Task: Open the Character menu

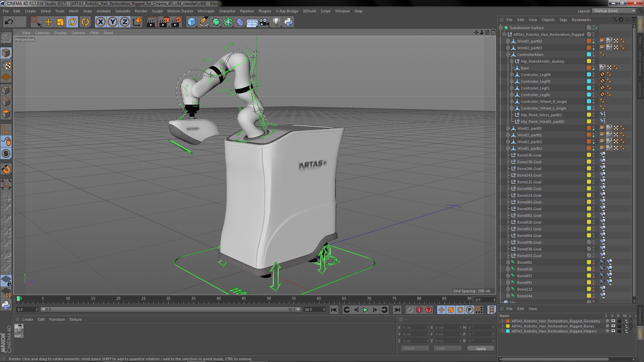Action: tap(227, 11)
